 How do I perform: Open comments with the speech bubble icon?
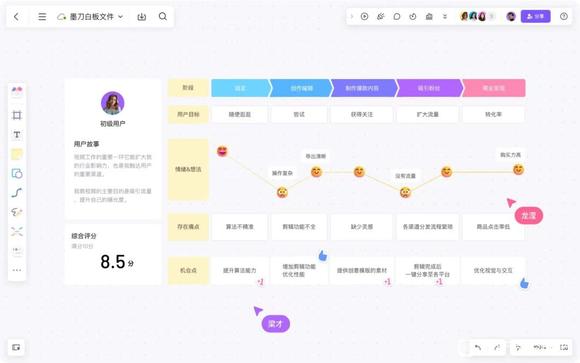[x=397, y=17]
